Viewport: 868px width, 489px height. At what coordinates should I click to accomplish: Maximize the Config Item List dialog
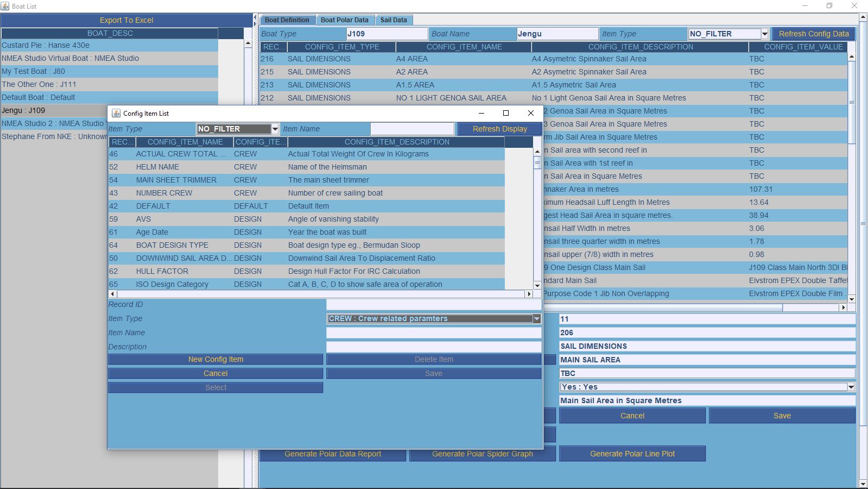coord(505,113)
